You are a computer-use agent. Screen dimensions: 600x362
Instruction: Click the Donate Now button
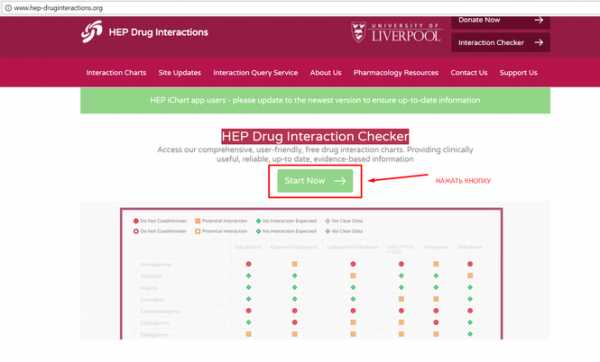tap(501, 21)
